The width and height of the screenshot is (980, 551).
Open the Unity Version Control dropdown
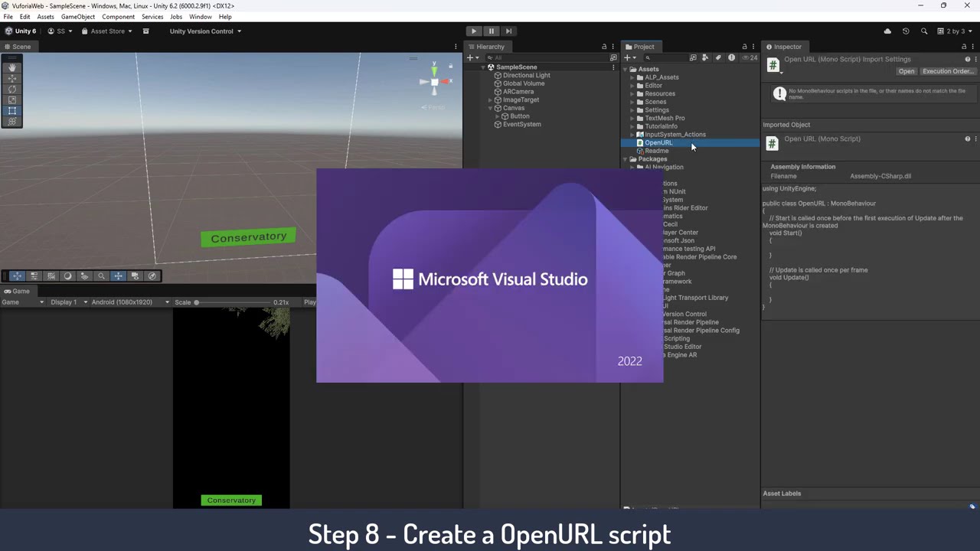205,31
